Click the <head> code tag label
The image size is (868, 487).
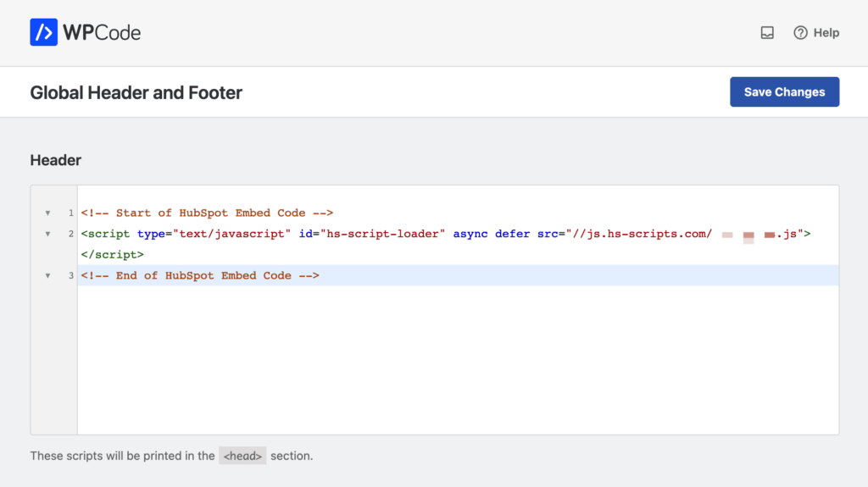point(242,456)
